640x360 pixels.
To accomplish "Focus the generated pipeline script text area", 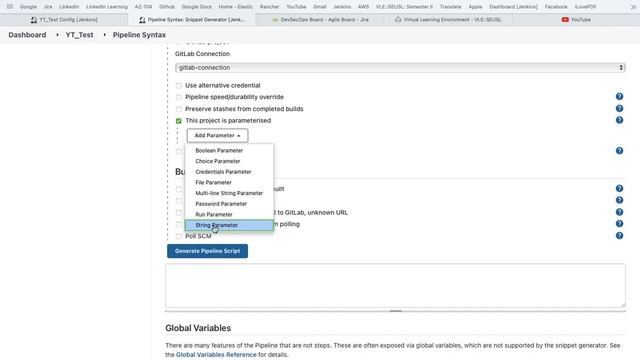I will (395, 285).
